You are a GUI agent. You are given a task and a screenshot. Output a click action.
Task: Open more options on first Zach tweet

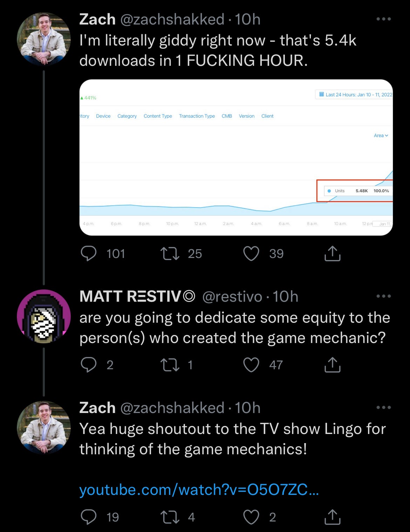pos(383,19)
